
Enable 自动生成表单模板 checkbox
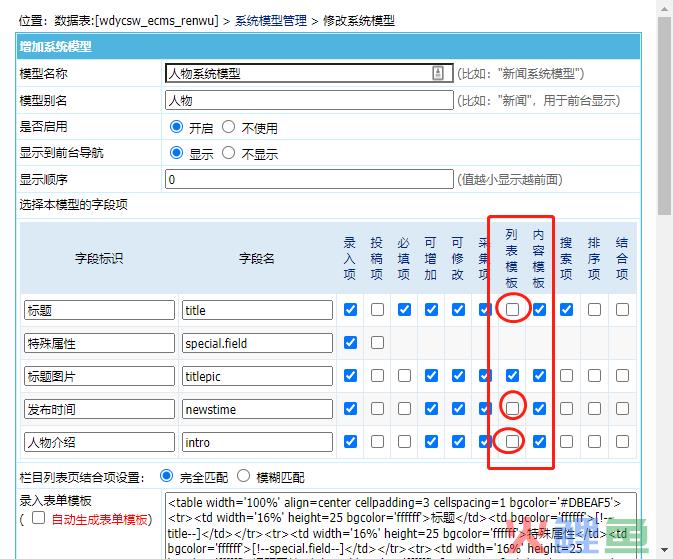pyautogui.click(x=39, y=518)
